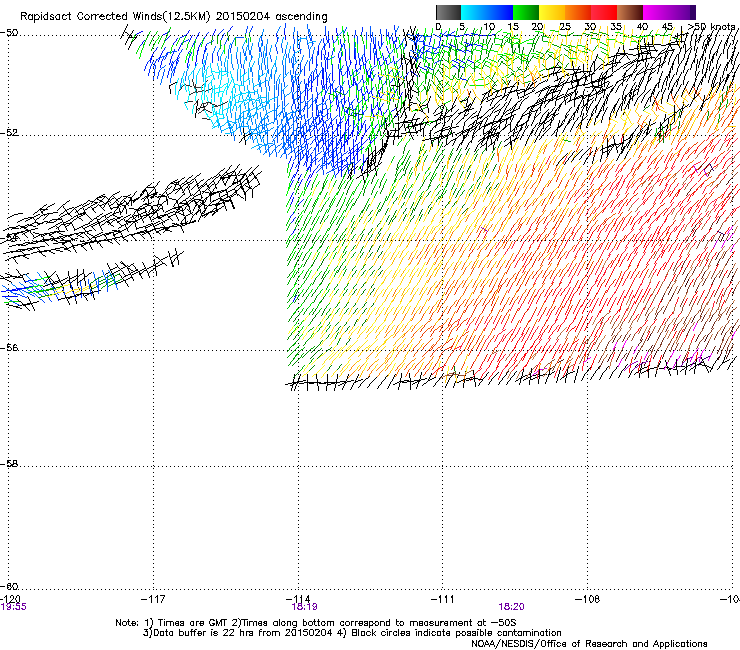Select the purple 45-50 knots legend swatch

(x=682, y=12)
